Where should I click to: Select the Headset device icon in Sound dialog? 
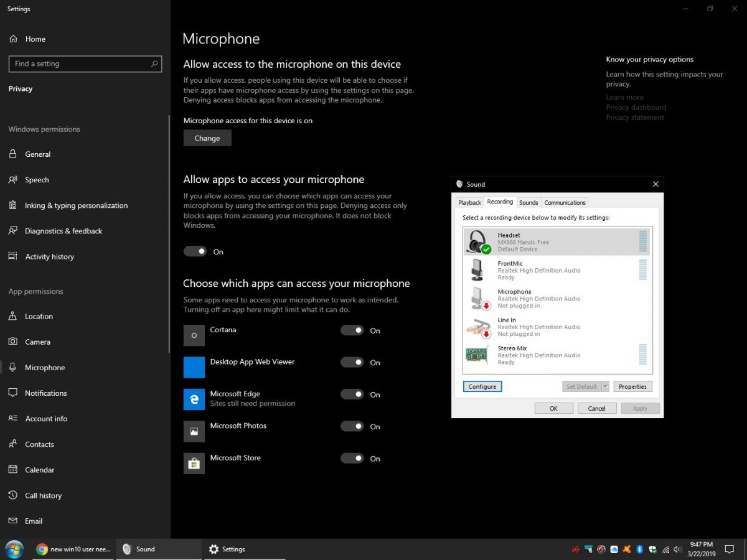tap(478, 241)
